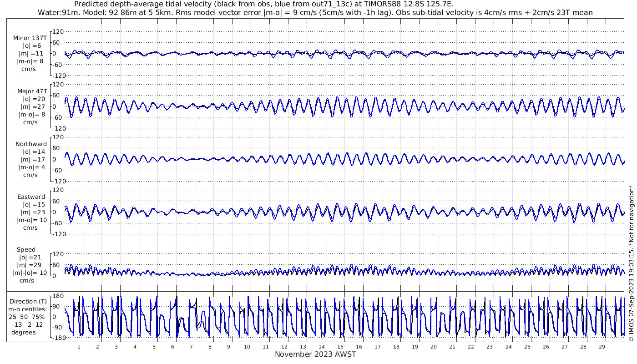Click the 'm-o centiles:' label
The height and width of the screenshot is (364, 637).
pos(28,309)
